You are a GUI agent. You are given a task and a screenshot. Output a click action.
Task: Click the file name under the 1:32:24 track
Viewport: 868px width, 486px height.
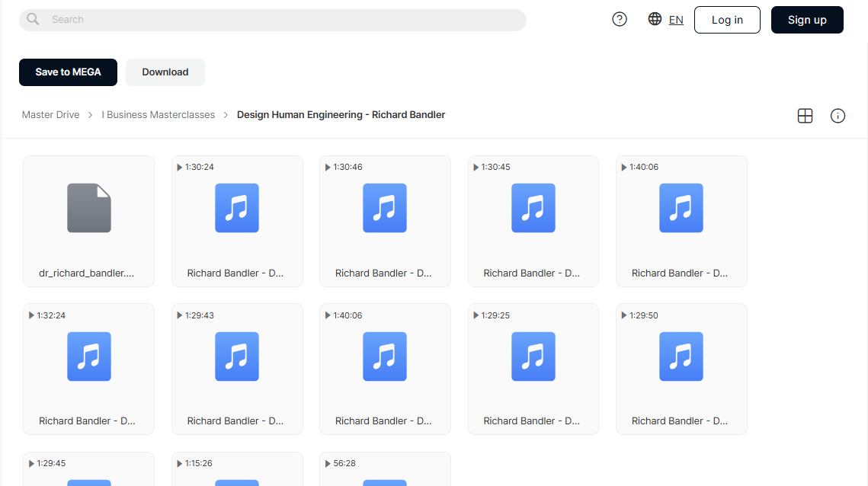click(87, 420)
